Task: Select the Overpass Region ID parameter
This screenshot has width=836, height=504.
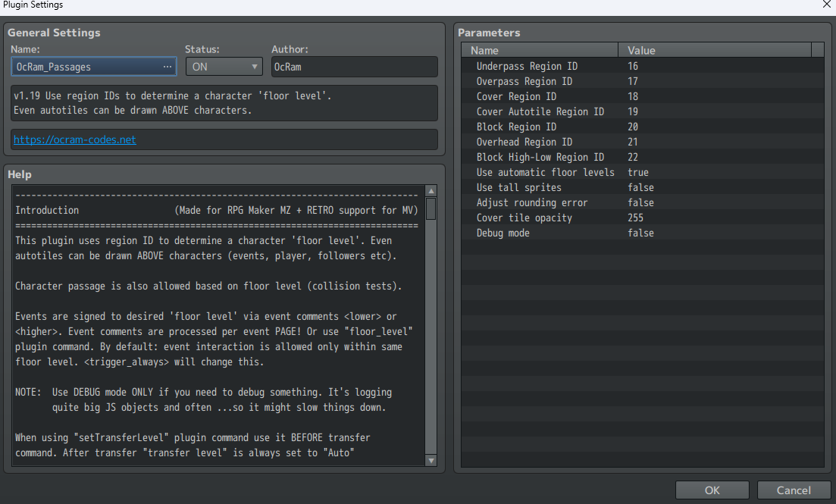Action: click(643, 81)
